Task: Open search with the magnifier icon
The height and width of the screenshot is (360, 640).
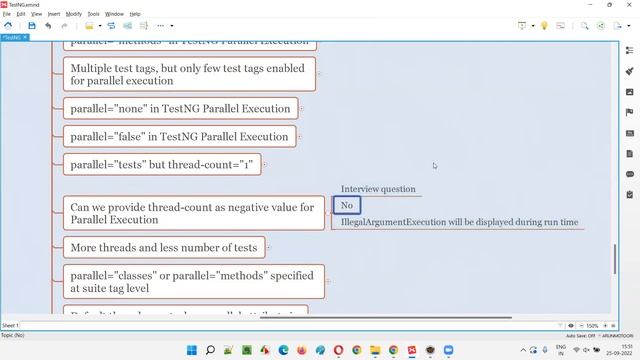Action: (x=585, y=26)
